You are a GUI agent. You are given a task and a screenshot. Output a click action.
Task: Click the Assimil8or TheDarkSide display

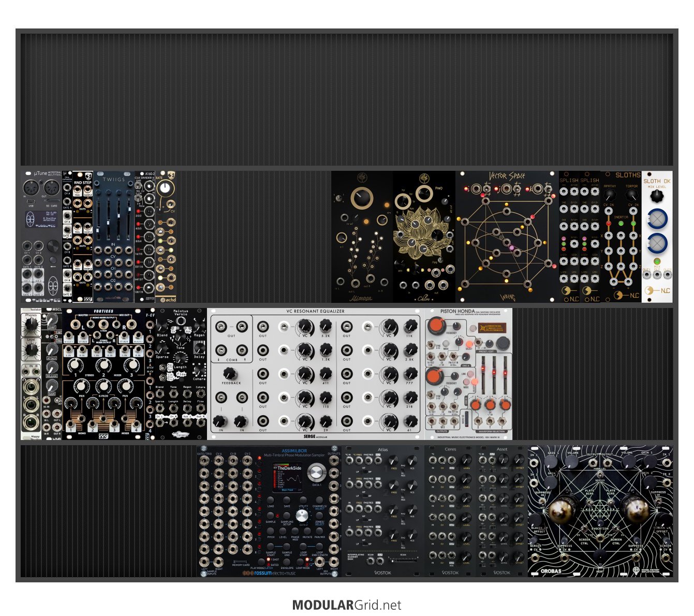coord(287,477)
